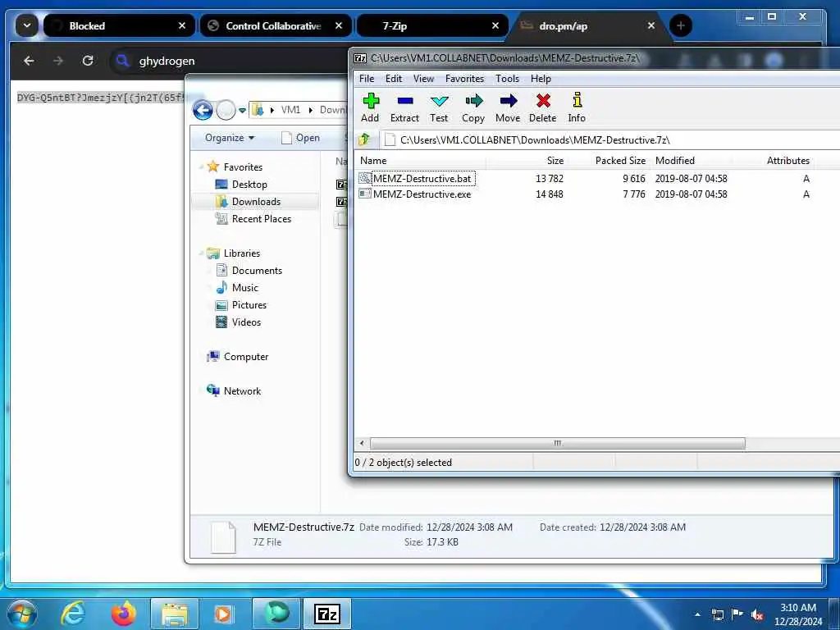Screen dimensions: 840x630
Task: Click the muted volume tray icon
Action: (757, 615)
